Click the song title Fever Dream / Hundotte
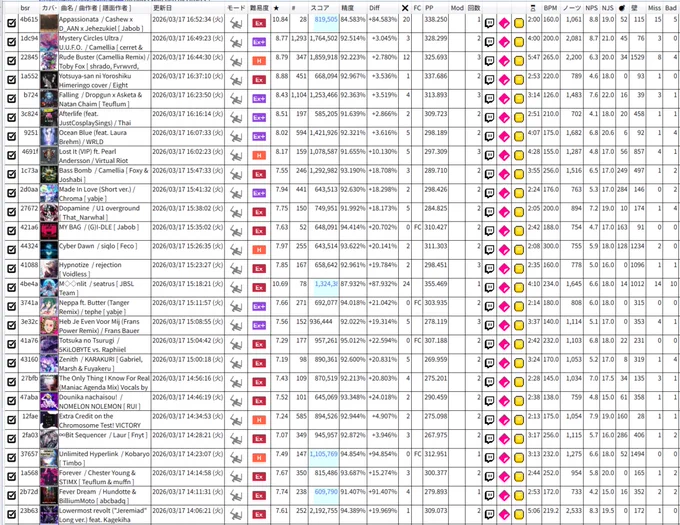Screen dimensions: 680x525 (x=98, y=492)
